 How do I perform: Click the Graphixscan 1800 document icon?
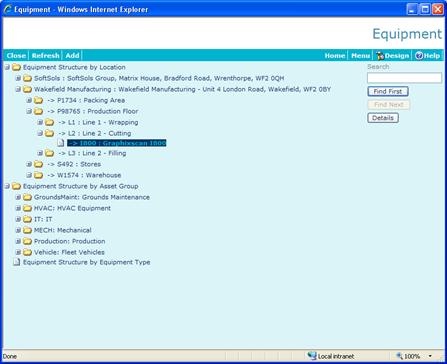tap(60, 143)
